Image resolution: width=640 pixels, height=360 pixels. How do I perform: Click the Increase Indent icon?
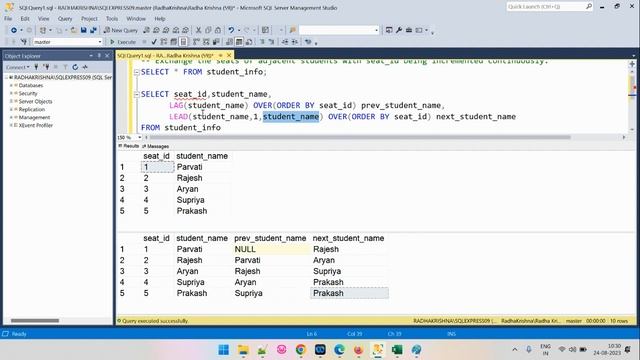(294, 42)
